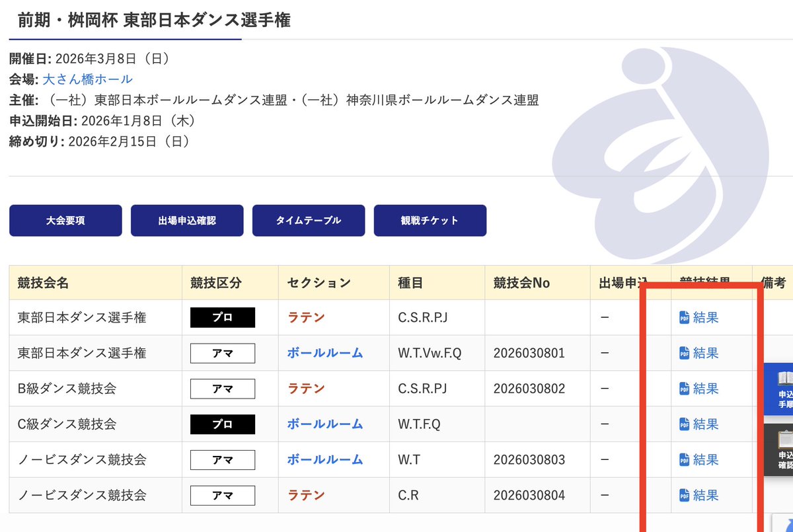Click competition number 2026030802
793x532 pixels.
pyautogui.click(x=529, y=389)
